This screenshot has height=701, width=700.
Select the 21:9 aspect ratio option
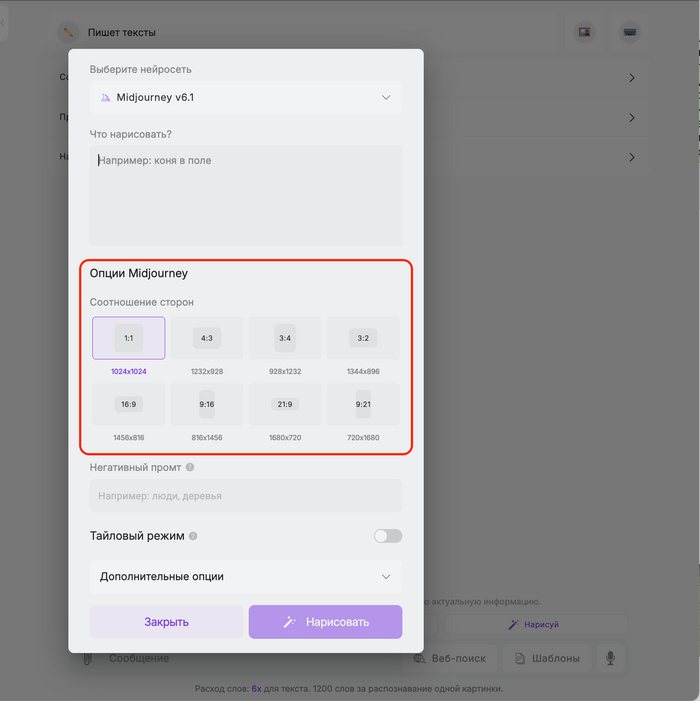click(x=285, y=404)
